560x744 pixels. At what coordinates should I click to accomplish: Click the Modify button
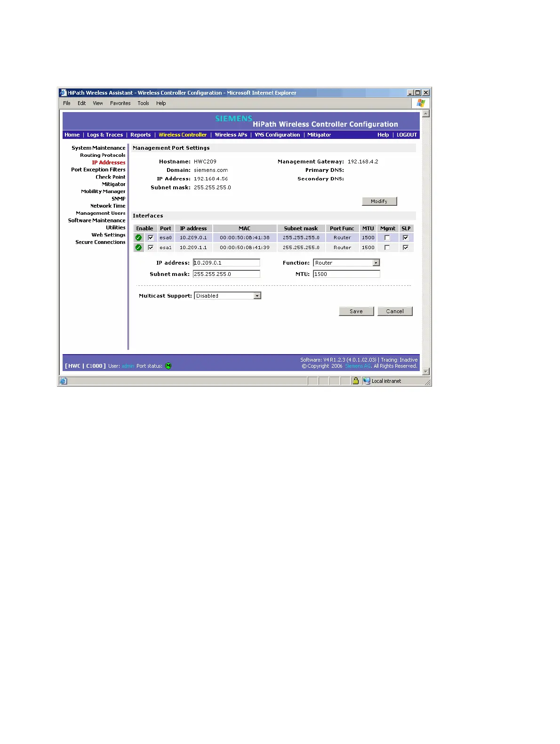(379, 201)
